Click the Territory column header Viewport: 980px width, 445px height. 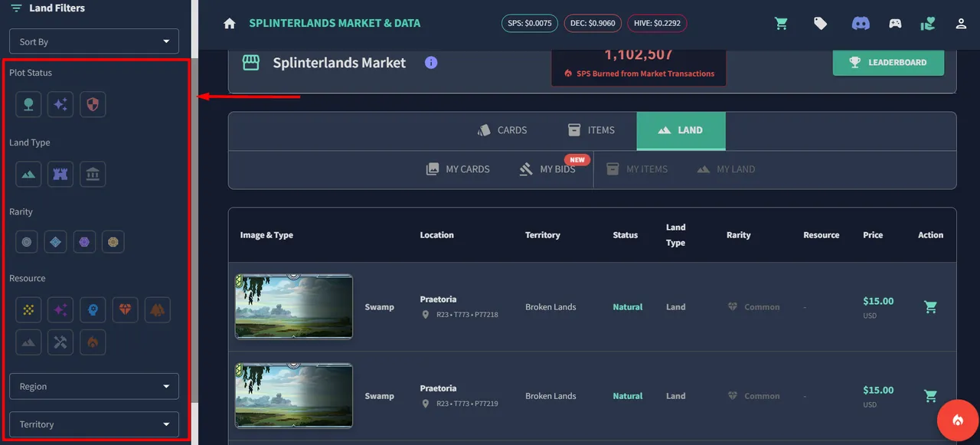tap(543, 235)
